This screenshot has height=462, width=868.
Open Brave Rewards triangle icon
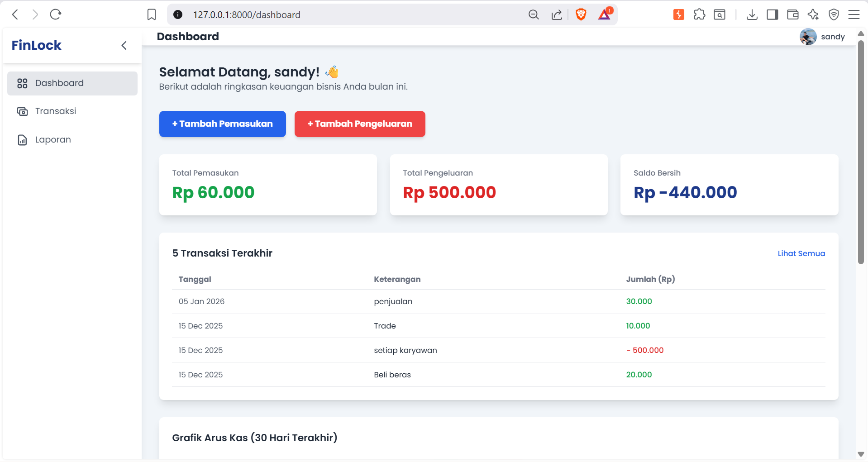point(605,14)
